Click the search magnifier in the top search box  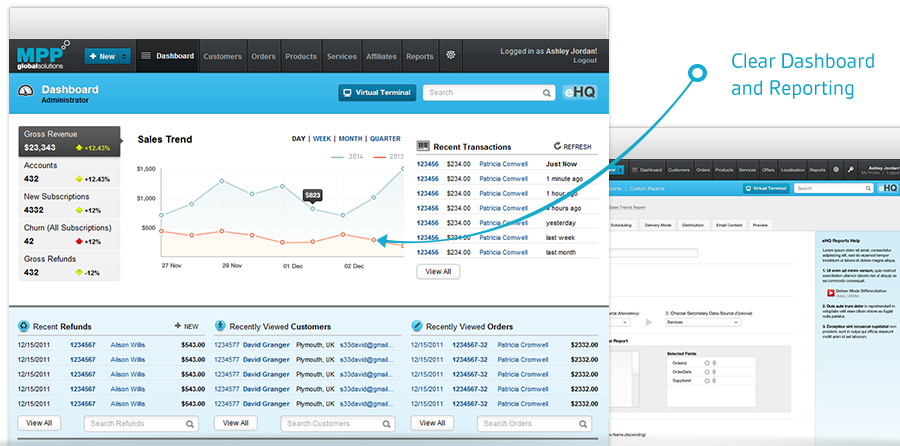[x=547, y=93]
